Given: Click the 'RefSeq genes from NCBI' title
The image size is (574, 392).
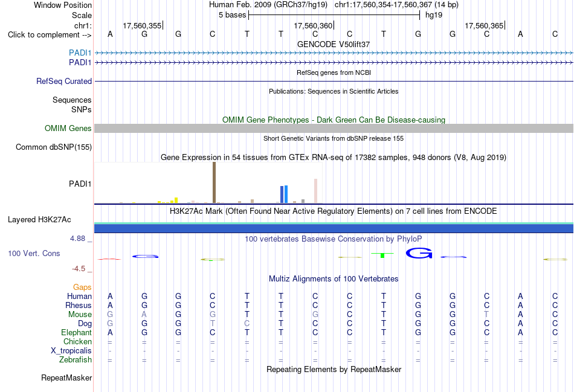Looking at the screenshot, I should pos(334,72).
